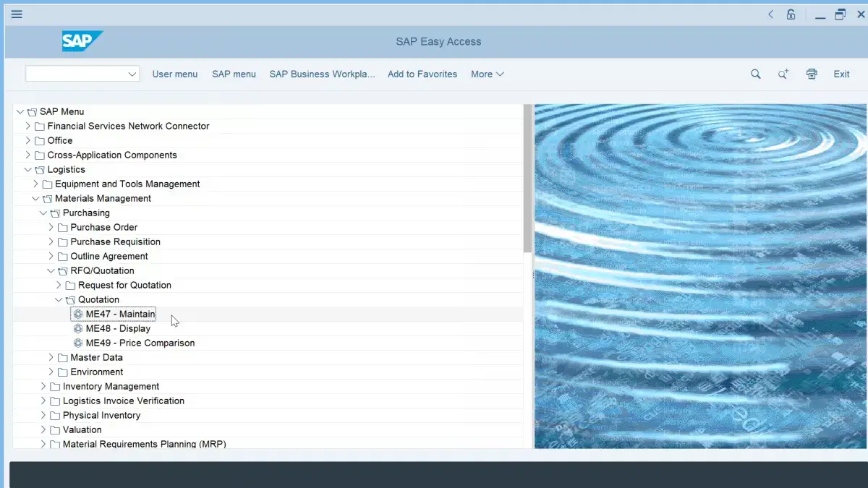This screenshot has height=488, width=868.
Task: Click the Purchase Order folder icon
Action: click(63, 227)
